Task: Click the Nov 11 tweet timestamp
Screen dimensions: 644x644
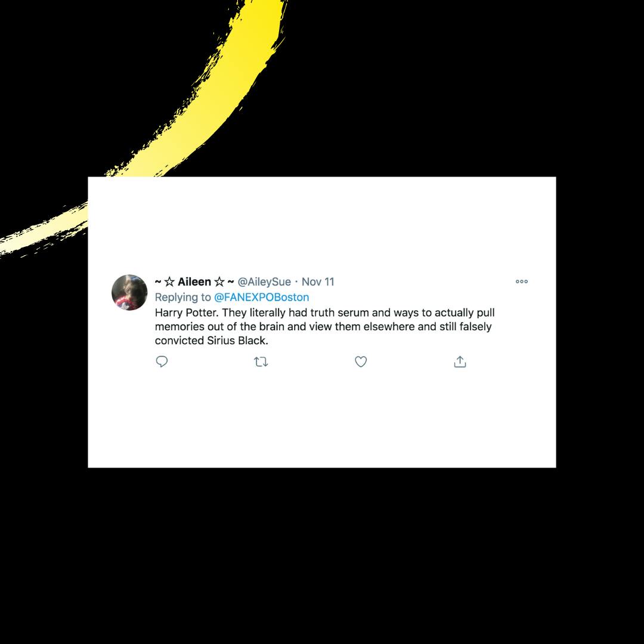Action: (x=318, y=281)
